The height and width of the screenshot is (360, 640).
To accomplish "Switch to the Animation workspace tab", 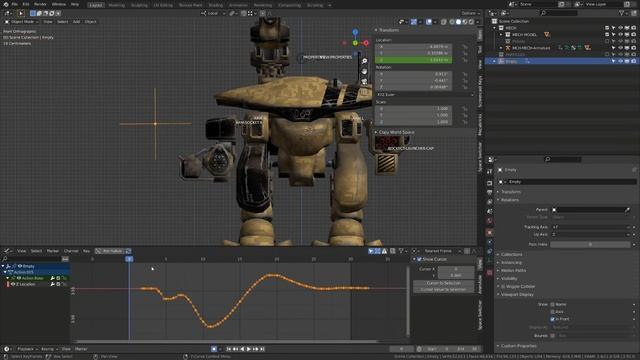I will 238,5.
